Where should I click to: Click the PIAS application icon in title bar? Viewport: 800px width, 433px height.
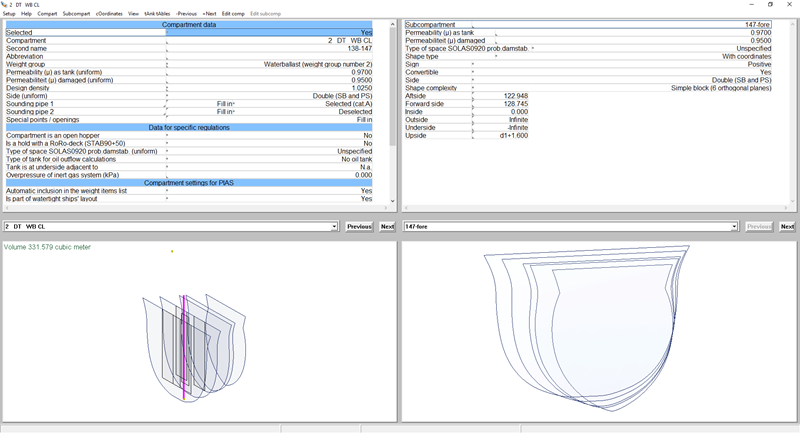click(5, 4)
